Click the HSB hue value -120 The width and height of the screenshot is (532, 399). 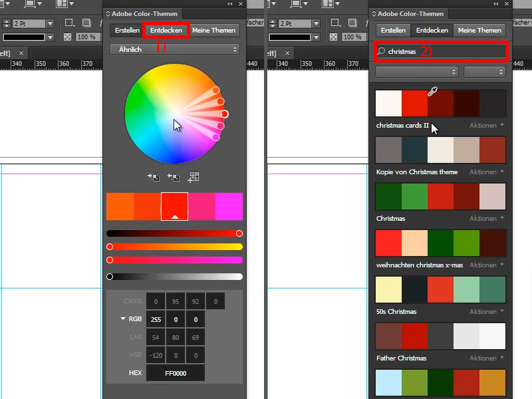(156, 355)
